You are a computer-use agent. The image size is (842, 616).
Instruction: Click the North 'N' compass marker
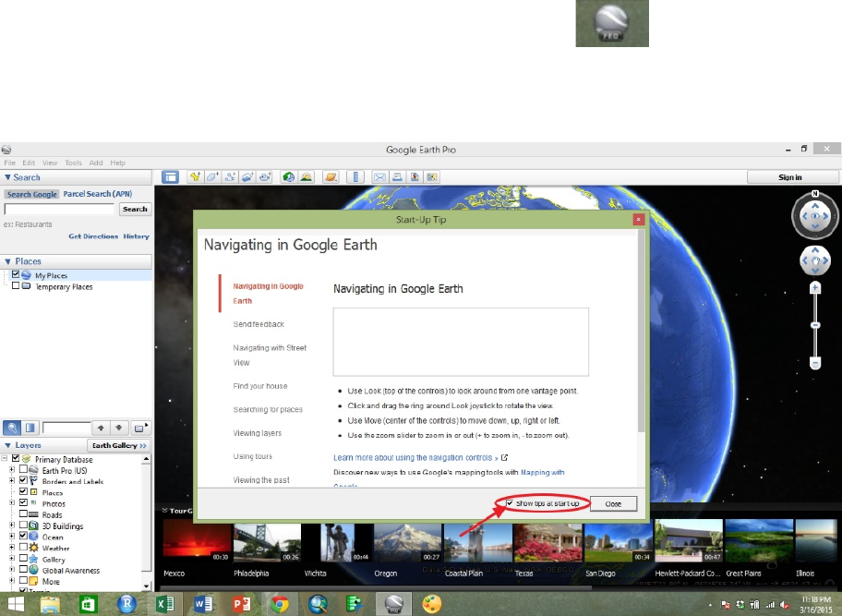(815, 193)
